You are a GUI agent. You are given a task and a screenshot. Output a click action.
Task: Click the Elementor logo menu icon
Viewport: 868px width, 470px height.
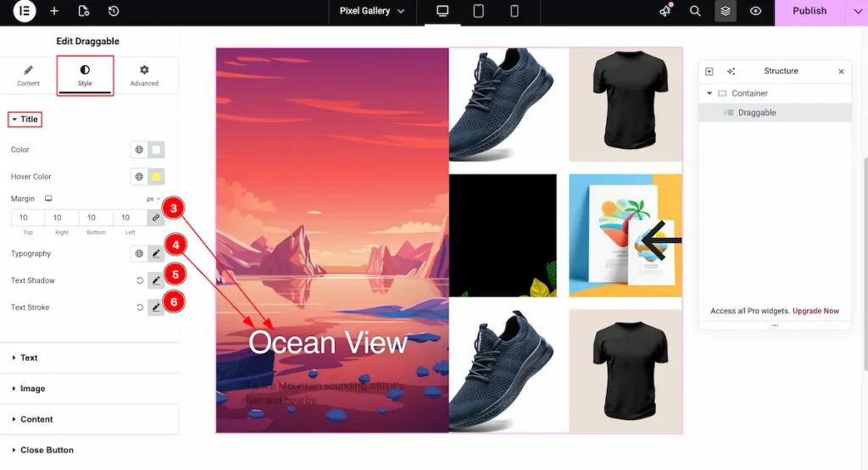click(x=25, y=11)
